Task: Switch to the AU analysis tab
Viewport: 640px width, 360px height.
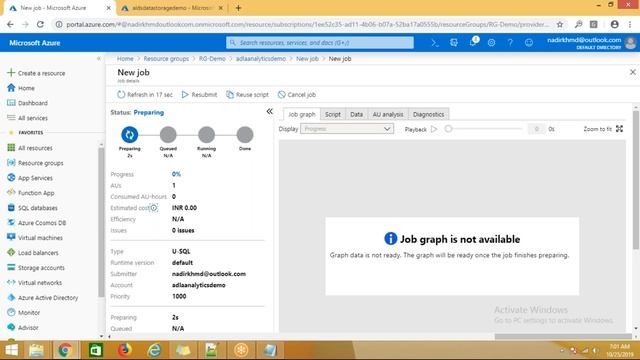Action: click(x=388, y=114)
